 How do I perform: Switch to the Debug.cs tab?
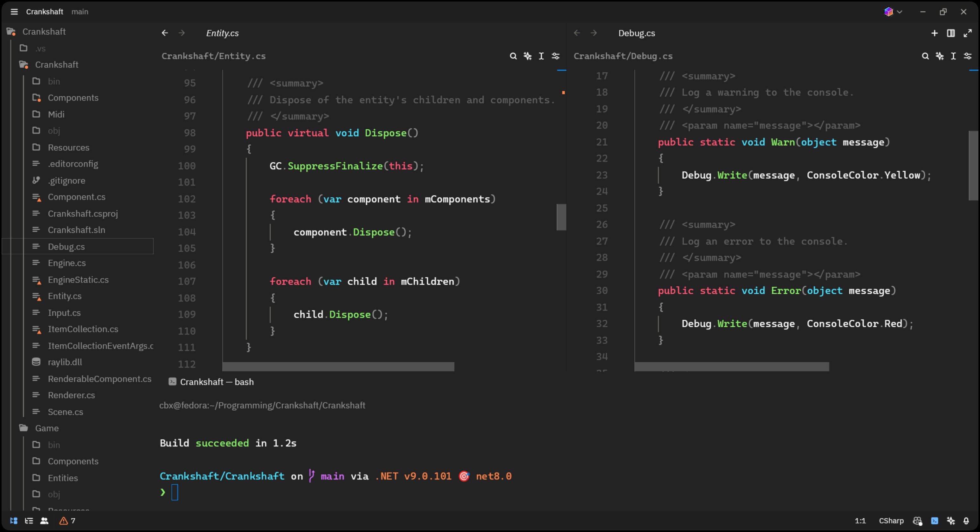(x=637, y=33)
